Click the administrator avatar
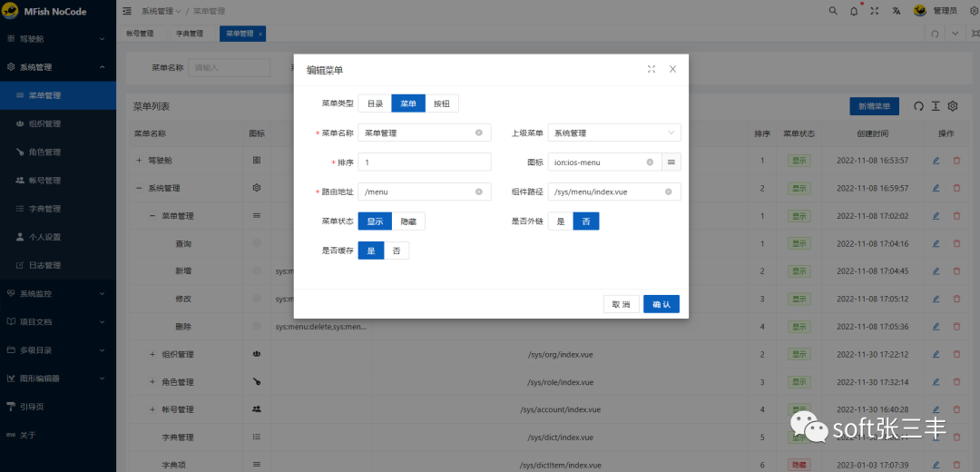This screenshot has width=980, height=472. (919, 11)
